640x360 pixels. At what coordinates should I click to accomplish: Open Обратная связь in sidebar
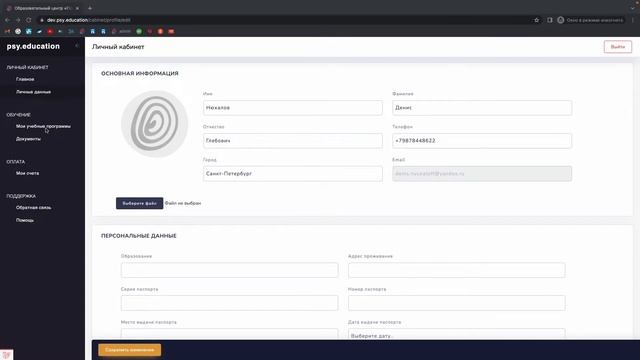pyautogui.click(x=33, y=208)
